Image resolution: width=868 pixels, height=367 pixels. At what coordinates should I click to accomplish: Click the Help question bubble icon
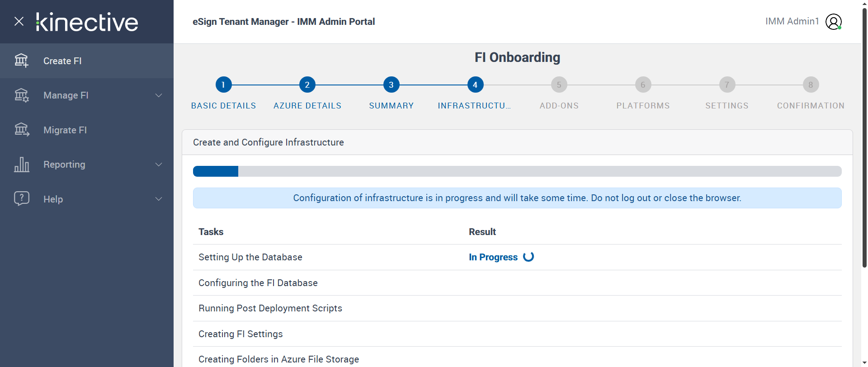(21, 198)
